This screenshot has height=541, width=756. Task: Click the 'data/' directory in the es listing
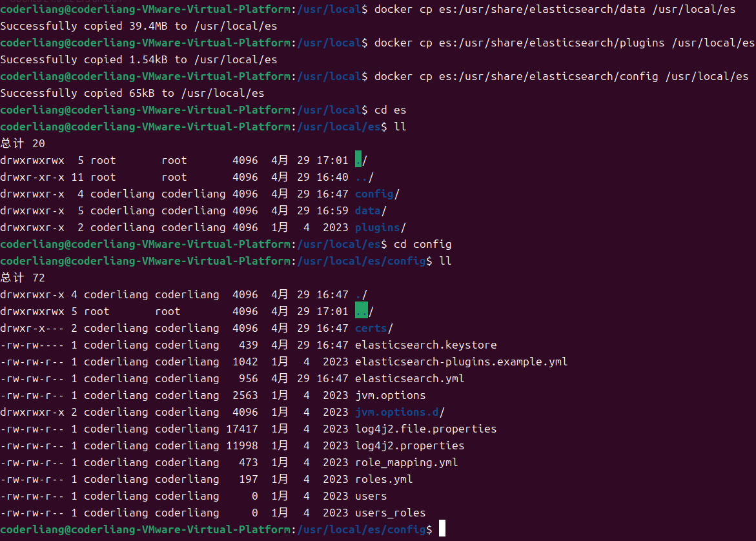pyautogui.click(x=371, y=211)
